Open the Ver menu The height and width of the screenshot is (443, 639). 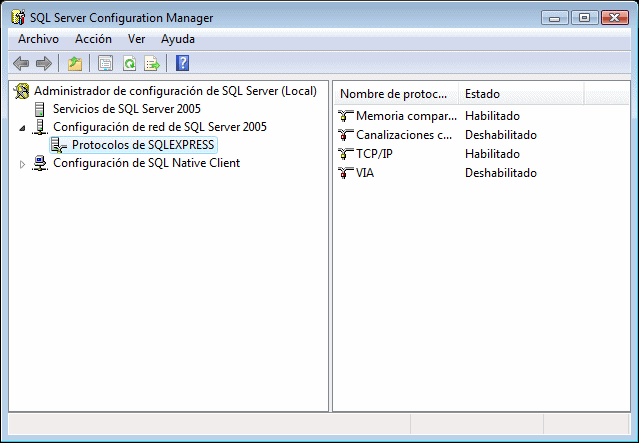(x=137, y=39)
